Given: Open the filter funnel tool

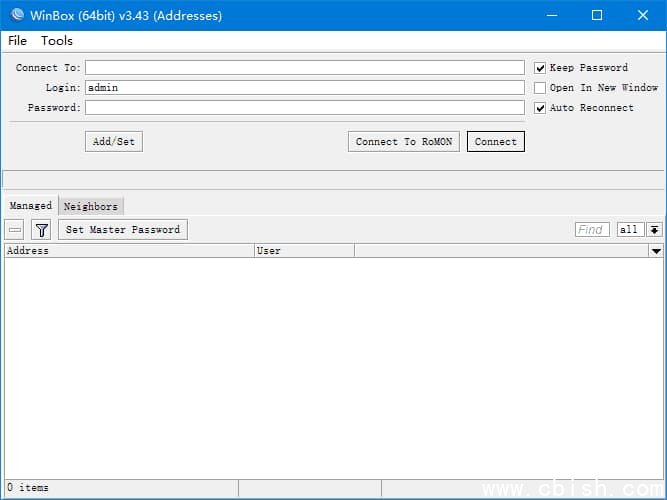Looking at the screenshot, I should pyautogui.click(x=41, y=230).
